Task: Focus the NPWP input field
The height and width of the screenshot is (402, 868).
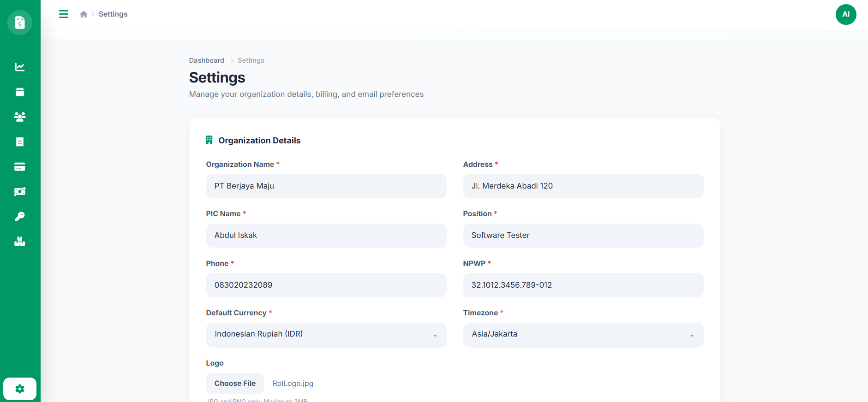Action: (x=583, y=285)
